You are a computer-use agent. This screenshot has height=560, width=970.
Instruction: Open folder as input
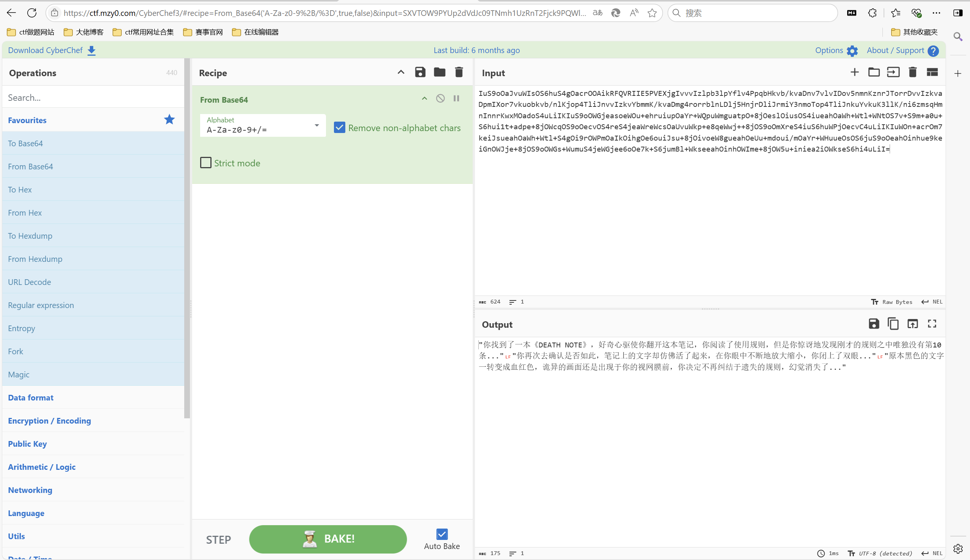click(x=874, y=72)
